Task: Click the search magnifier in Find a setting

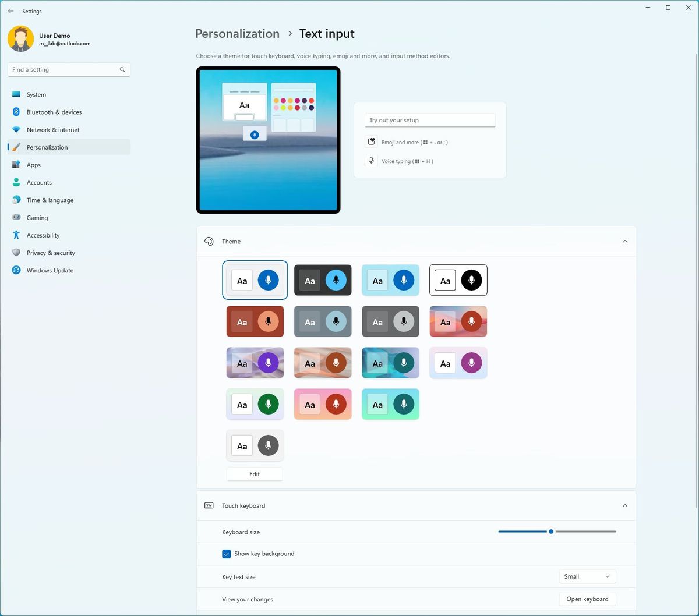Action: tap(122, 69)
